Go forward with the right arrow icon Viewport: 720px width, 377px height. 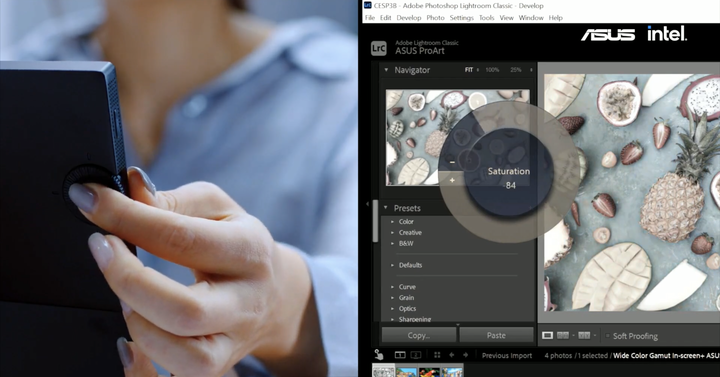[x=466, y=355]
